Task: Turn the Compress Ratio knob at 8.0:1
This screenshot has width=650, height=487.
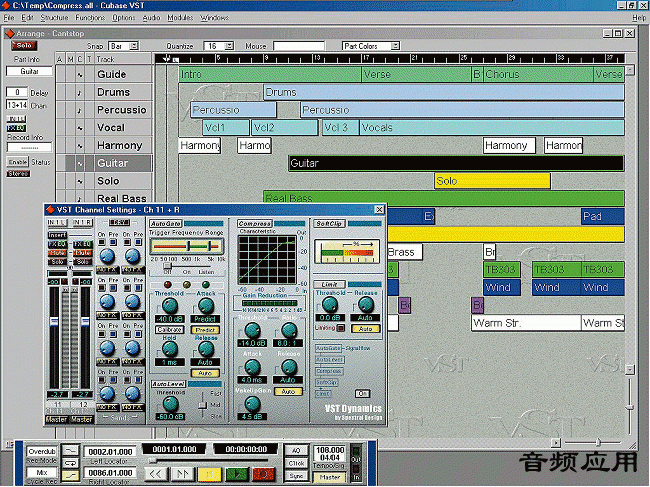Action: 289,330
